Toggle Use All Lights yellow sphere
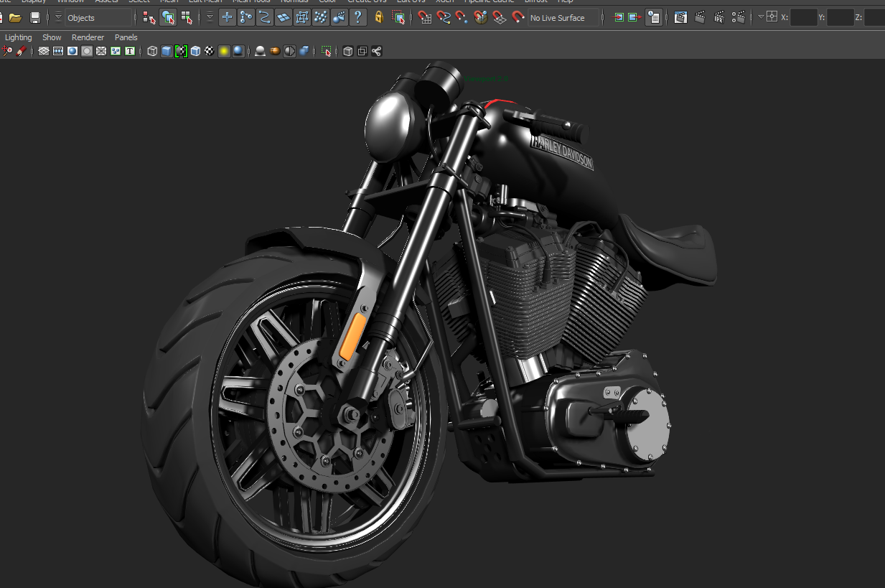Screen dimensions: 885x588 224,51
